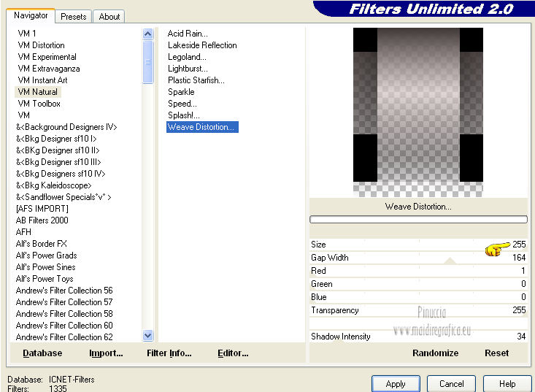
Task: Click the Import... button
Action: click(x=106, y=353)
